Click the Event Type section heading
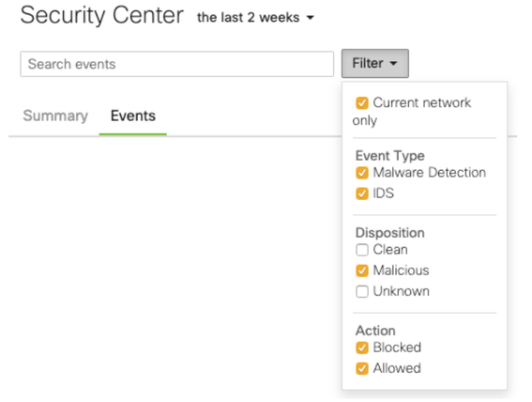Screen dimensions: 532x402 (x=389, y=156)
